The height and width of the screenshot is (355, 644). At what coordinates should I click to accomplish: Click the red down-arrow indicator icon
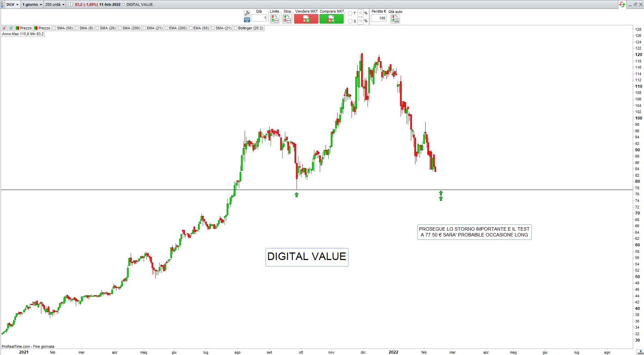(x=4, y=28)
